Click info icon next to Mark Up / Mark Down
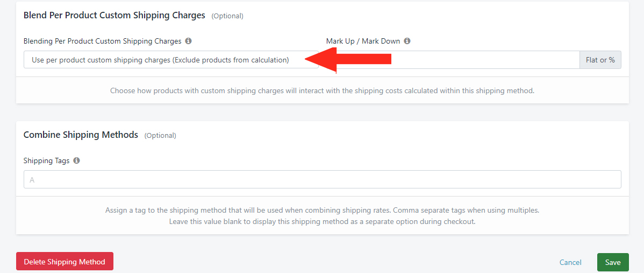 407,41
